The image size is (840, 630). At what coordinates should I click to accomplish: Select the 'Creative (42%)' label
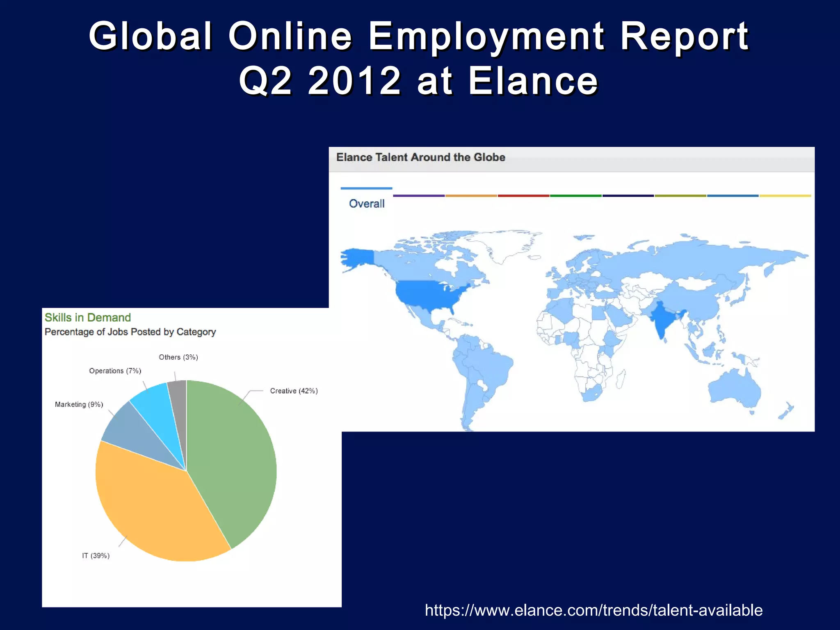tap(294, 391)
